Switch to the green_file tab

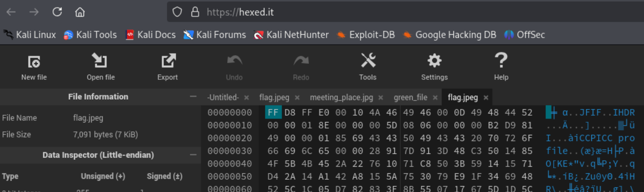(411, 97)
